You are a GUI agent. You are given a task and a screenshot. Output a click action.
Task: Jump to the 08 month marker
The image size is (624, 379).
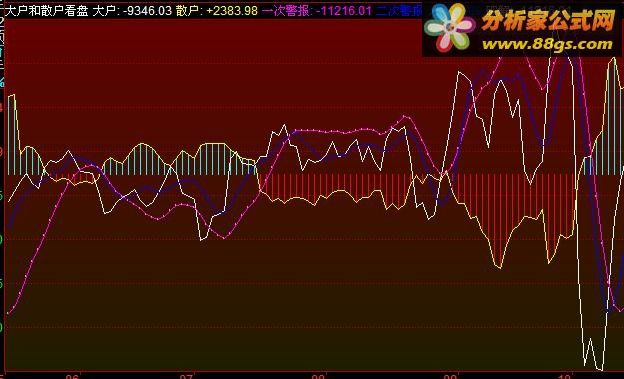(318, 376)
